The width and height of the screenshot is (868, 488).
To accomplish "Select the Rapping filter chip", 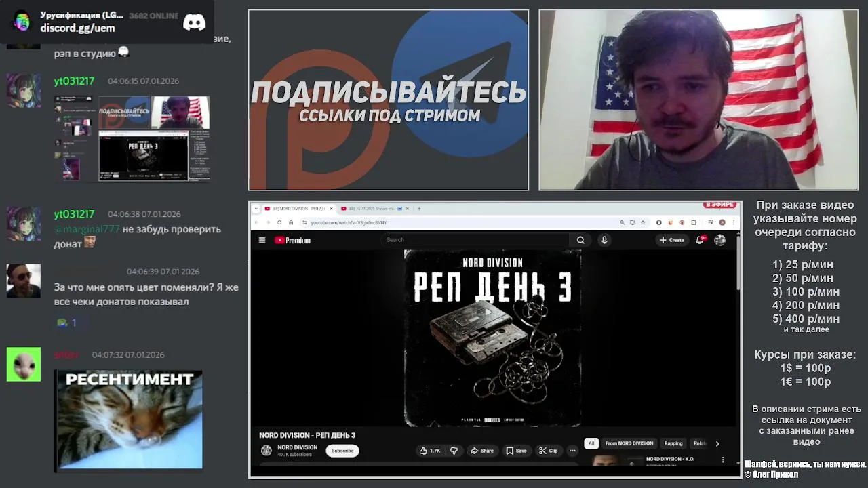I will click(673, 443).
